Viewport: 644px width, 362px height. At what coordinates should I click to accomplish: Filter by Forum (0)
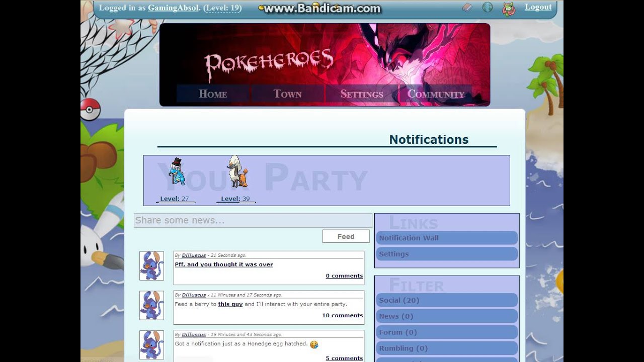click(446, 332)
